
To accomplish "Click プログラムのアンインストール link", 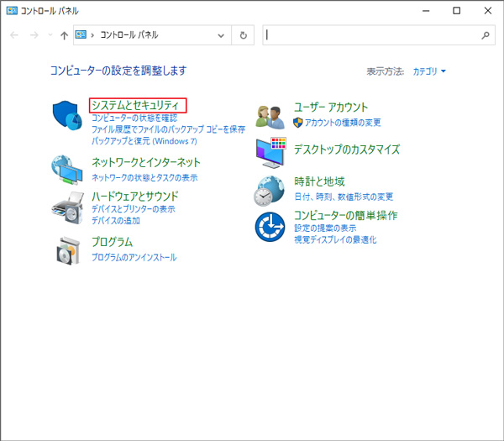I will click(134, 257).
